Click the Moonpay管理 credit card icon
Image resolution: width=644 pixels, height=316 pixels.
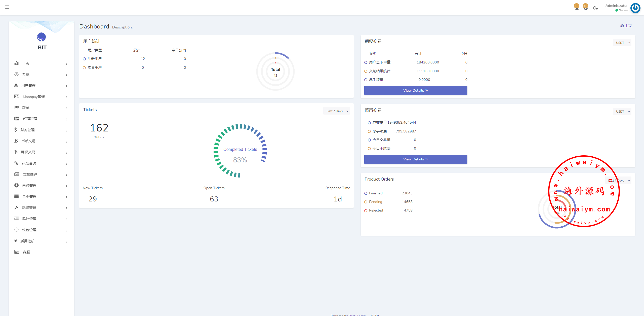click(17, 97)
